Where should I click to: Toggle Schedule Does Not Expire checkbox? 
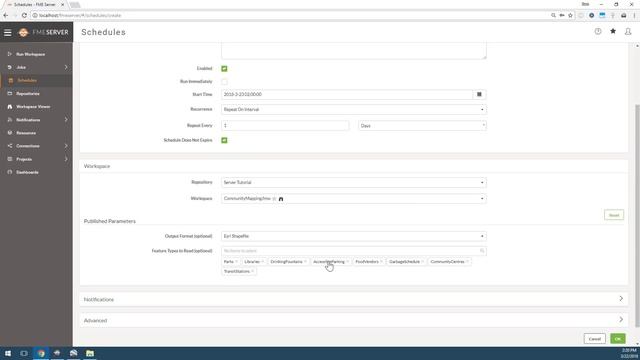pos(224,140)
